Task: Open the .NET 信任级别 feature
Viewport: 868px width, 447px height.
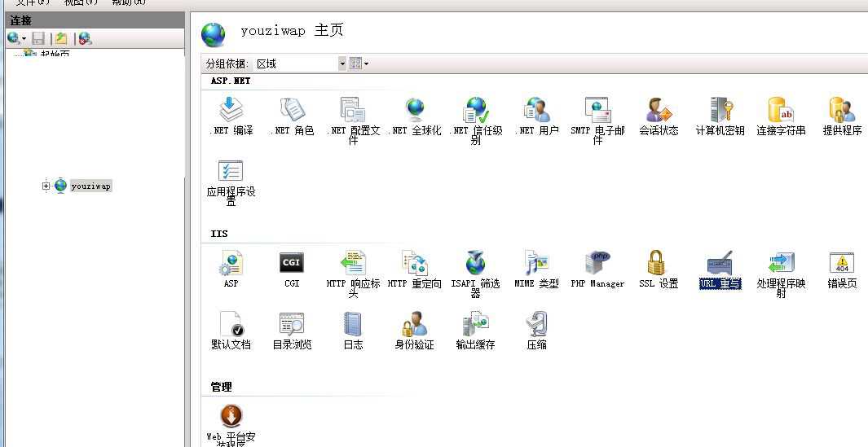Action: (475, 121)
